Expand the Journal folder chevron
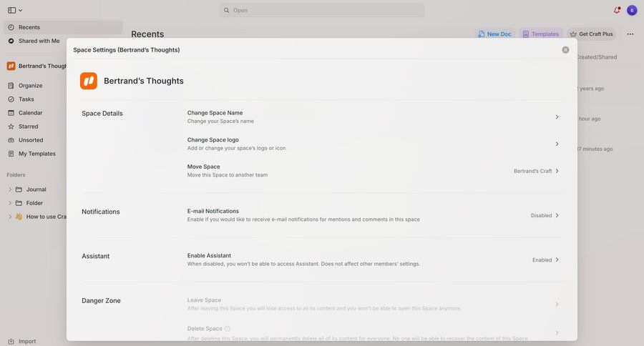This screenshot has width=644, height=346. [10, 189]
